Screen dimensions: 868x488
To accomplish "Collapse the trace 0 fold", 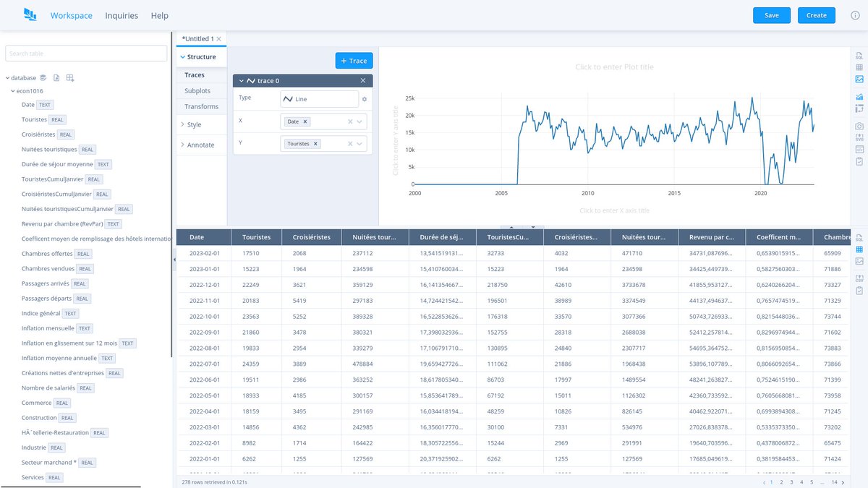I will tap(241, 81).
